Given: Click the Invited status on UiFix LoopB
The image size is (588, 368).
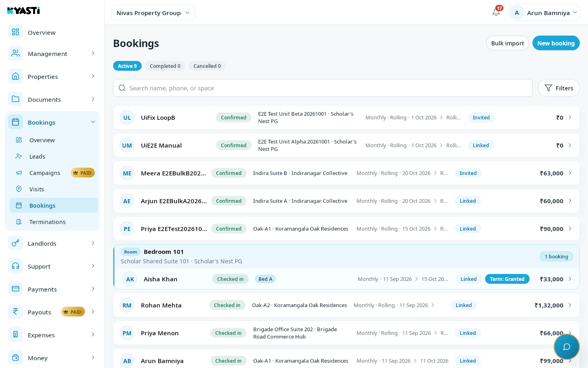Looking at the screenshot, I should (x=481, y=117).
